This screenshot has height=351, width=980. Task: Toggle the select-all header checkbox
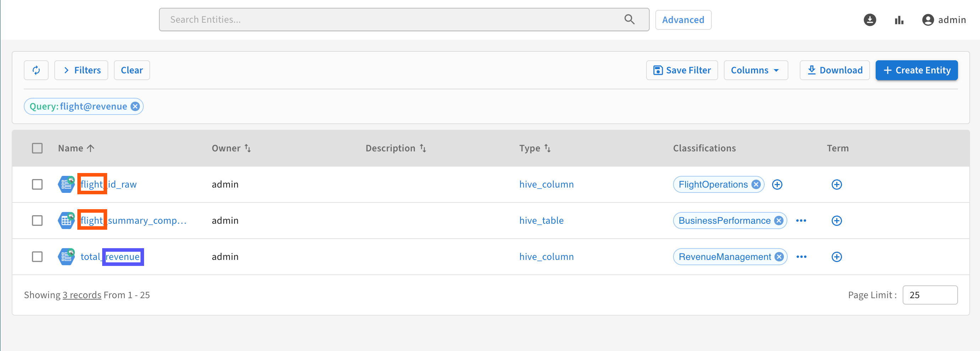point(37,148)
